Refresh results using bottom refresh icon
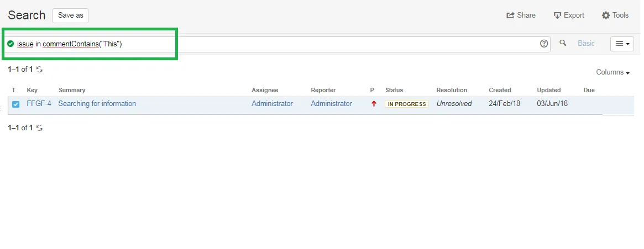 coord(39,128)
